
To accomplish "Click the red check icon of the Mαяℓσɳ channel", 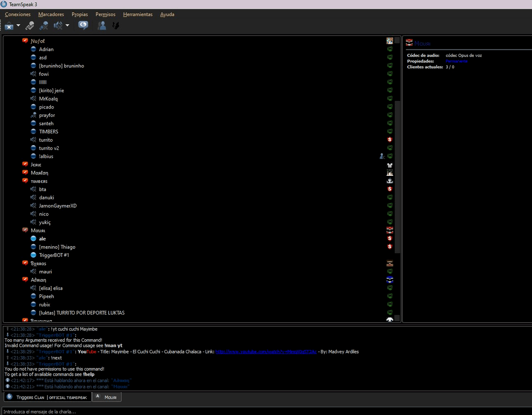I will pyautogui.click(x=25, y=172).
